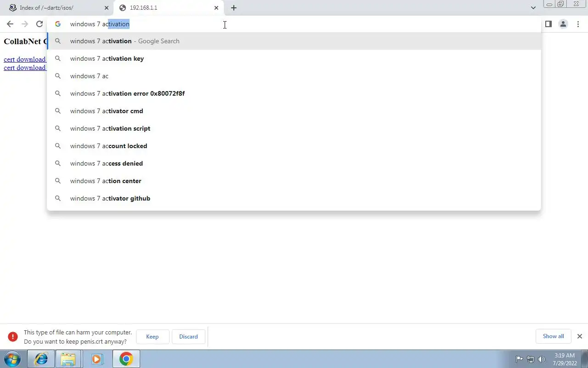
Task: Click the Google icon in the address bar
Action: [58, 24]
